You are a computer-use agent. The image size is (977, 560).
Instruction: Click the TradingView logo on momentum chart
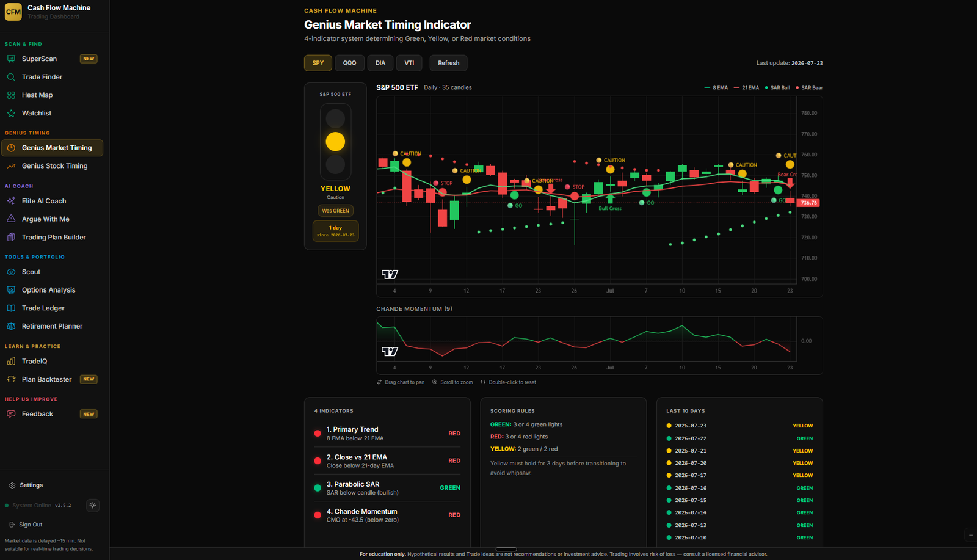[390, 351]
